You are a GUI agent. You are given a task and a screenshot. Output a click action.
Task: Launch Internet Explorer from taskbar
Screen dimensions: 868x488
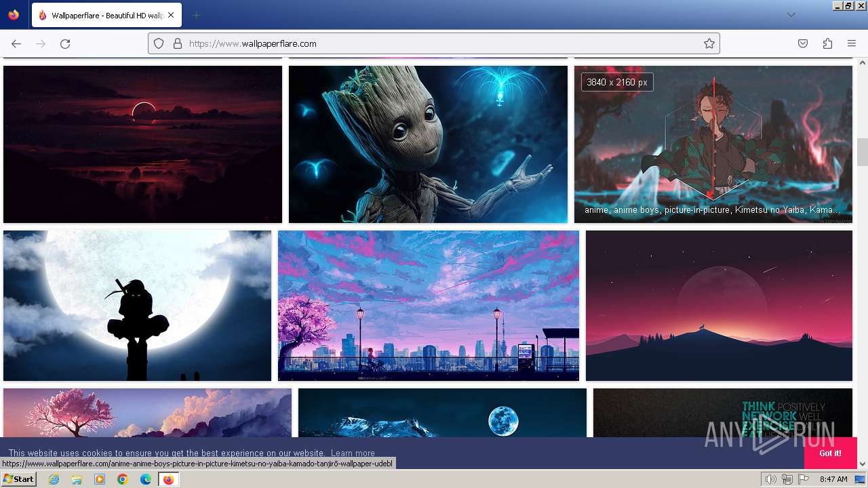[x=54, y=479]
